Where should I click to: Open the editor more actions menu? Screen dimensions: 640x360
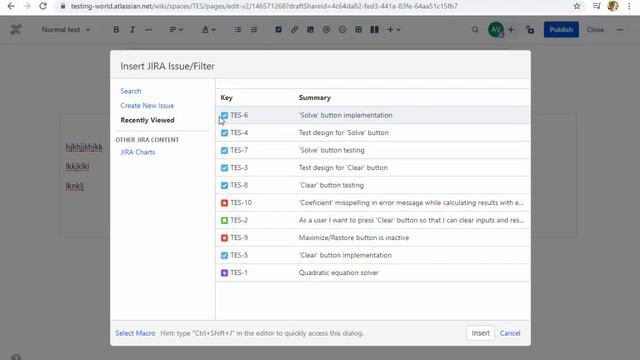point(620,30)
